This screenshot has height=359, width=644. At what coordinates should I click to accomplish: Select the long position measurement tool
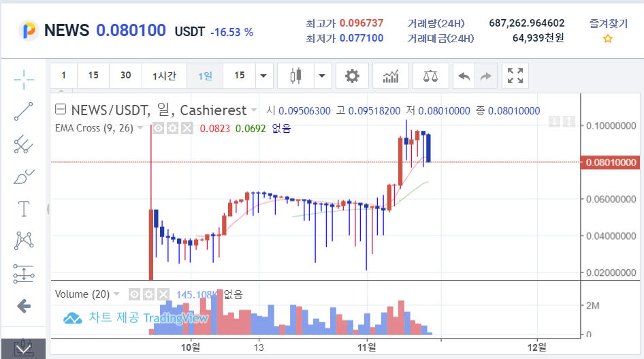pyautogui.click(x=24, y=274)
